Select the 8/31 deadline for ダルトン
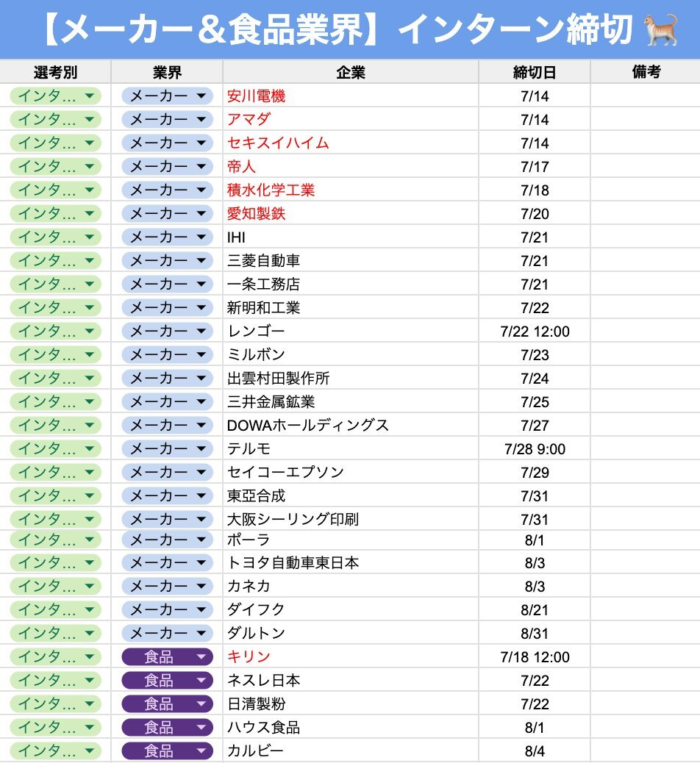 (x=535, y=633)
